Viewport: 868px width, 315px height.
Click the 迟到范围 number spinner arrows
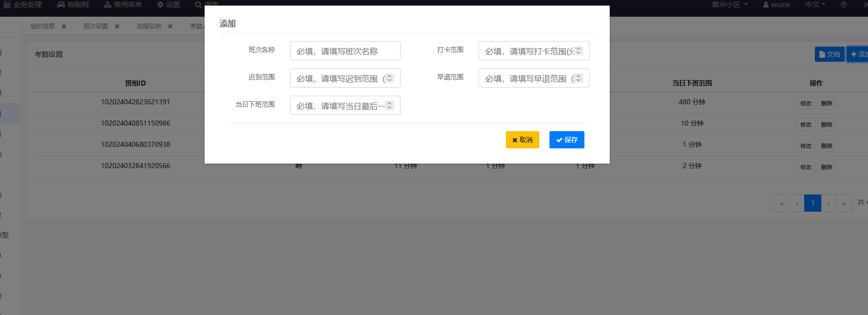[389, 78]
